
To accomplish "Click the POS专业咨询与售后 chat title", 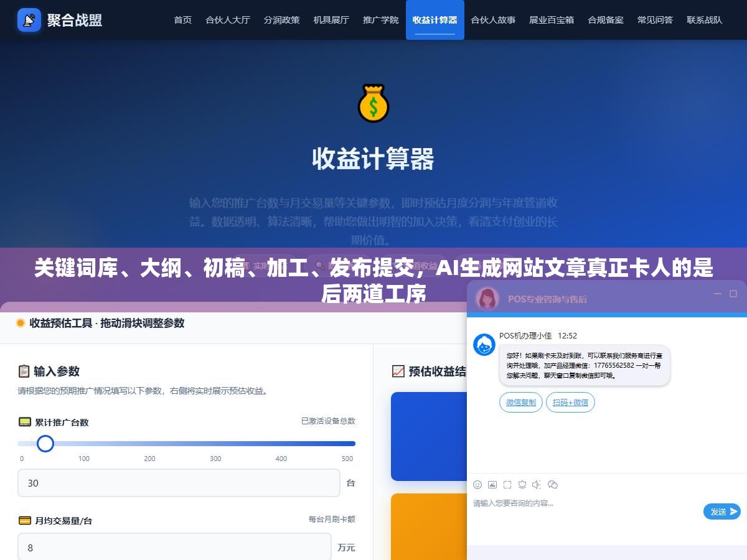I will 547,299.
